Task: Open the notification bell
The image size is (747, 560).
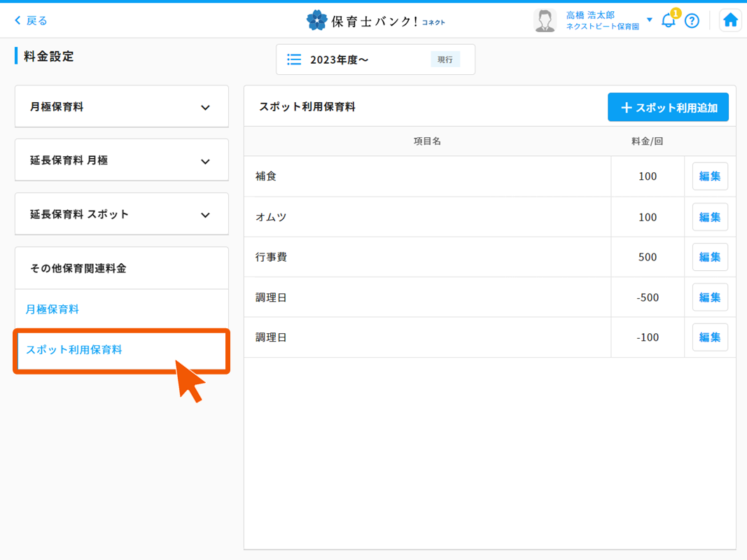Action: point(669,20)
